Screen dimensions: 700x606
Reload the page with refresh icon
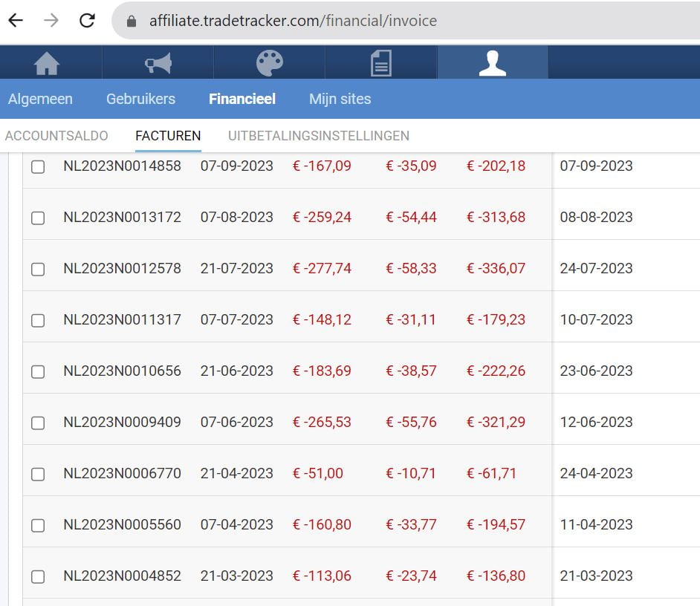[x=87, y=21]
